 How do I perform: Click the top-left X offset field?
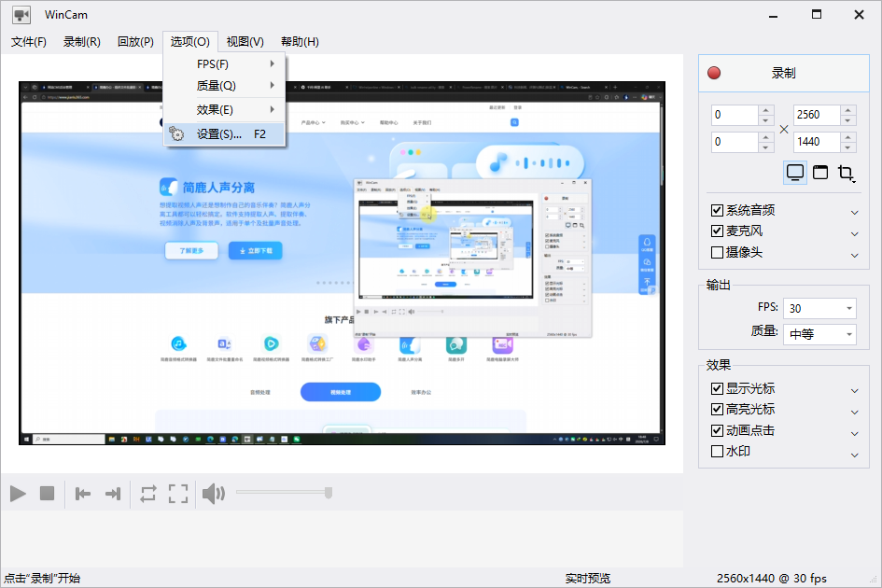coord(735,115)
